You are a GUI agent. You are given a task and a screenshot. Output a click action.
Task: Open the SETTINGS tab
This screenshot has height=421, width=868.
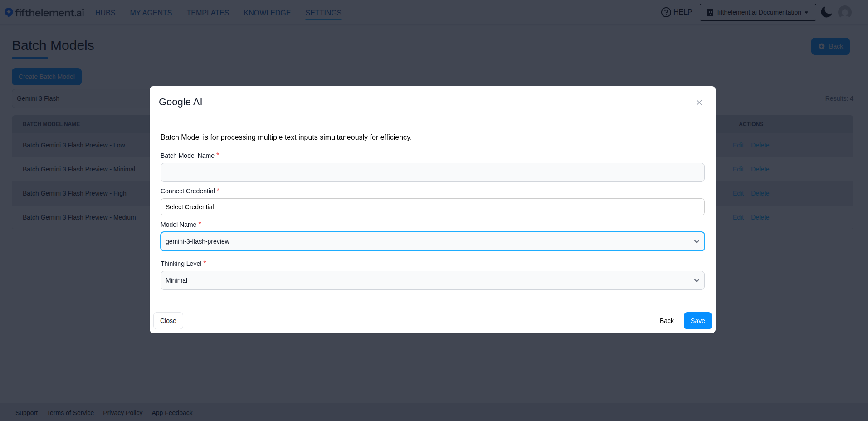(x=323, y=13)
